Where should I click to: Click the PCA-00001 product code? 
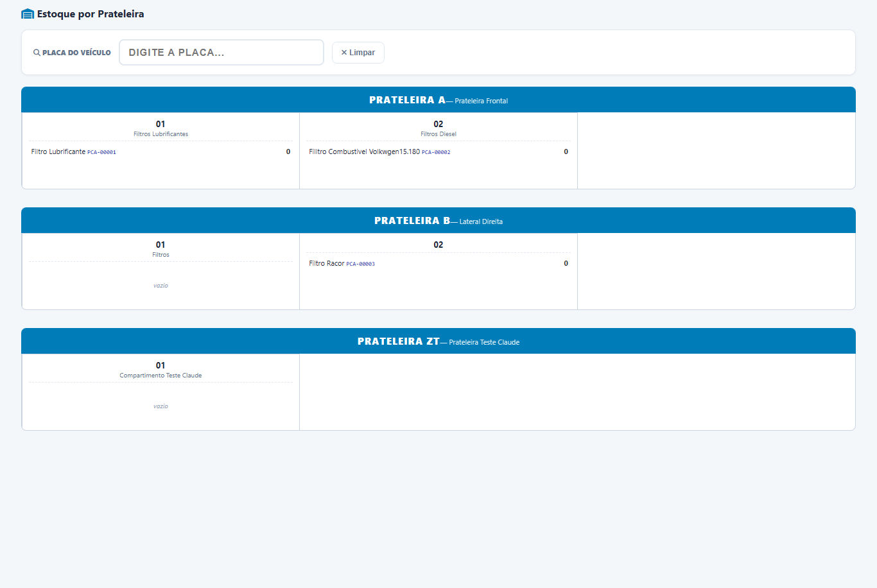pyautogui.click(x=101, y=153)
